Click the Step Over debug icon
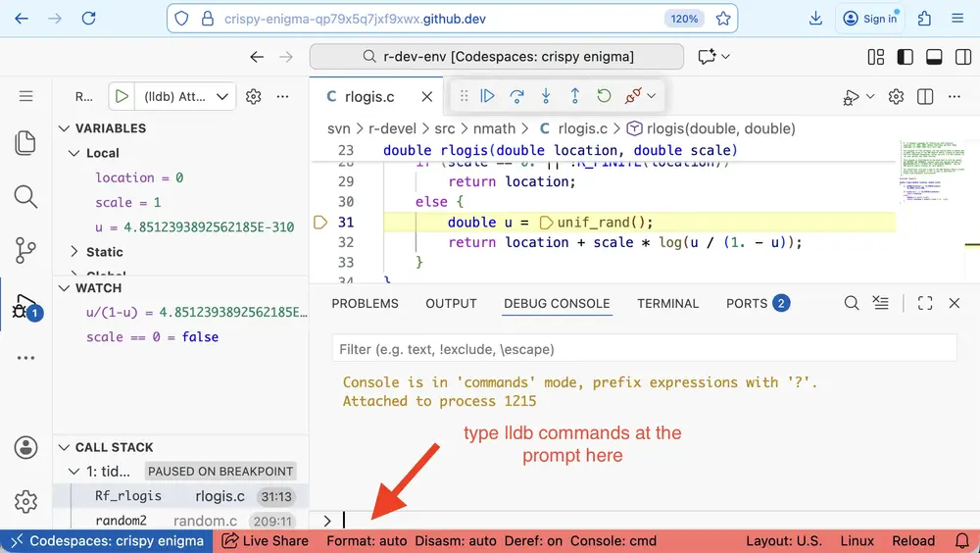 pos(516,96)
